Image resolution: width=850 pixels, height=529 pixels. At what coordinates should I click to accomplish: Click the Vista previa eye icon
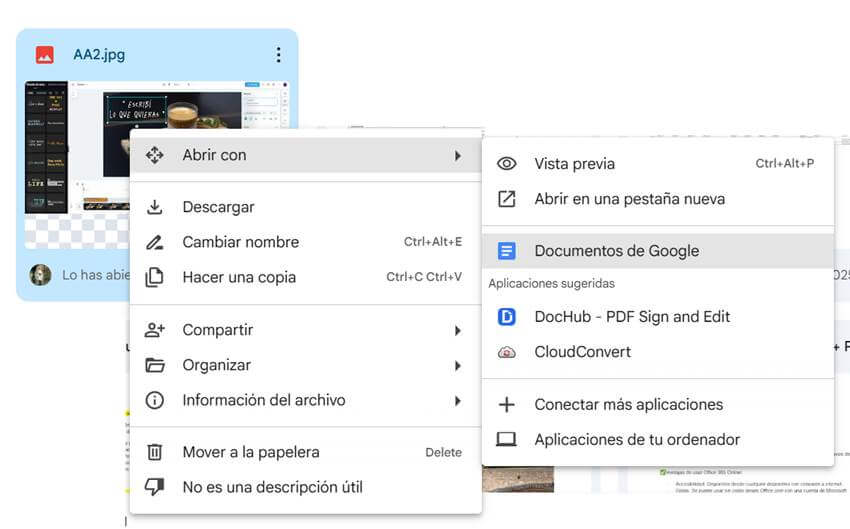[506, 164]
